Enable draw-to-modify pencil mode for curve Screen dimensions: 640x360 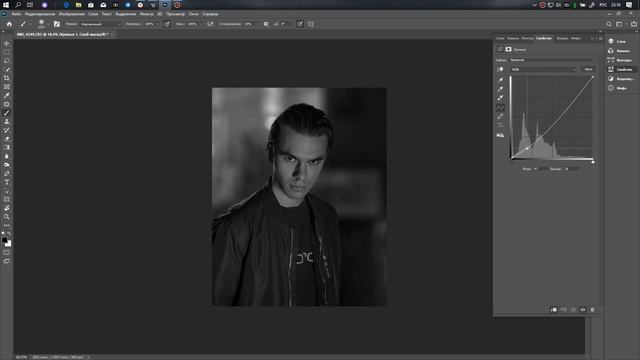click(x=500, y=117)
